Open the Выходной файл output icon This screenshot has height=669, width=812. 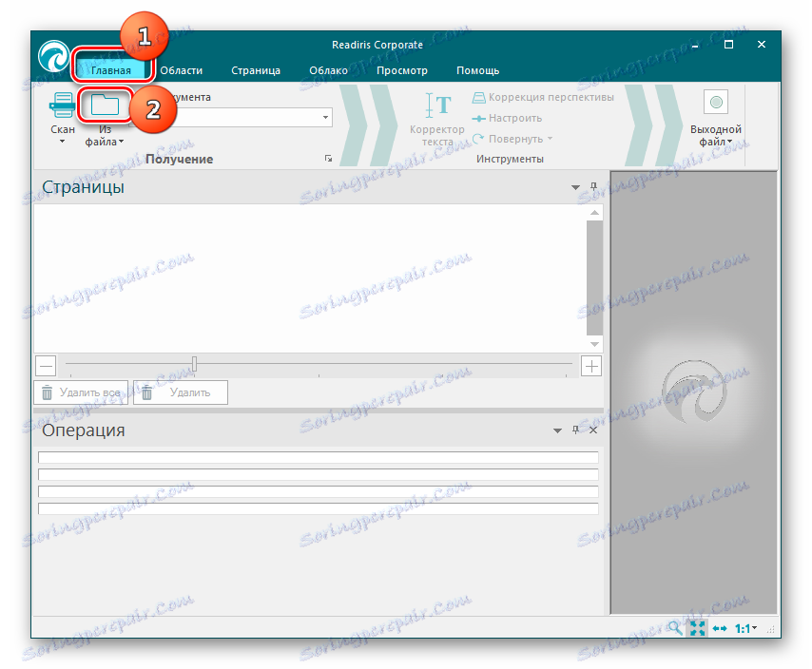pyautogui.click(x=716, y=102)
